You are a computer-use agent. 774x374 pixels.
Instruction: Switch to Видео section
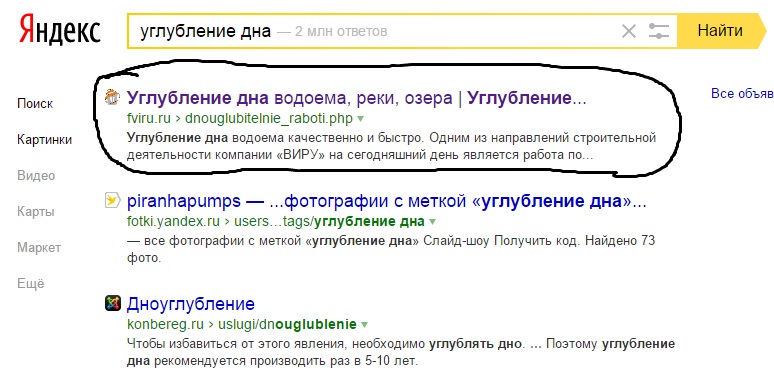click(x=36, y=176)
